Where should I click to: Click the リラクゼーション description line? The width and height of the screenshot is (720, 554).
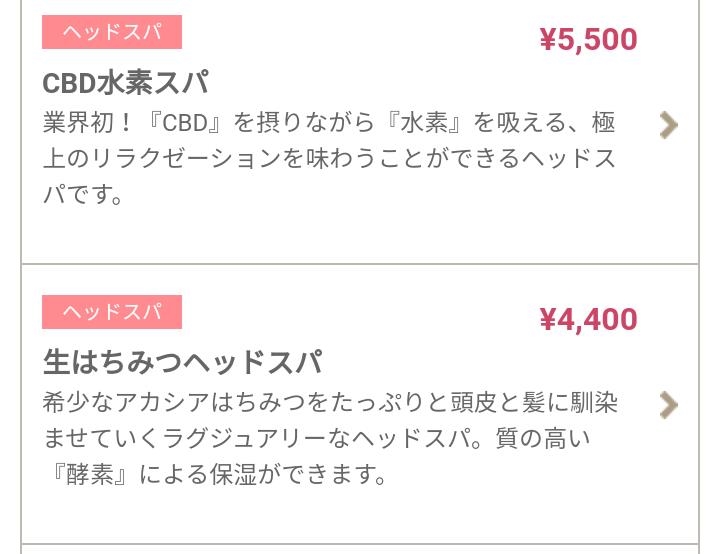coord(329,158)
